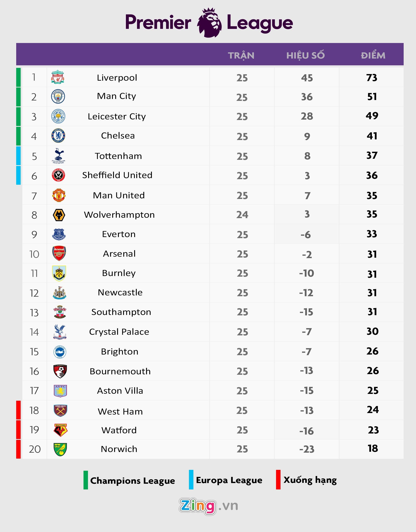
Task: Click the Crystal Palace team name
Action: tap(119, 332)
